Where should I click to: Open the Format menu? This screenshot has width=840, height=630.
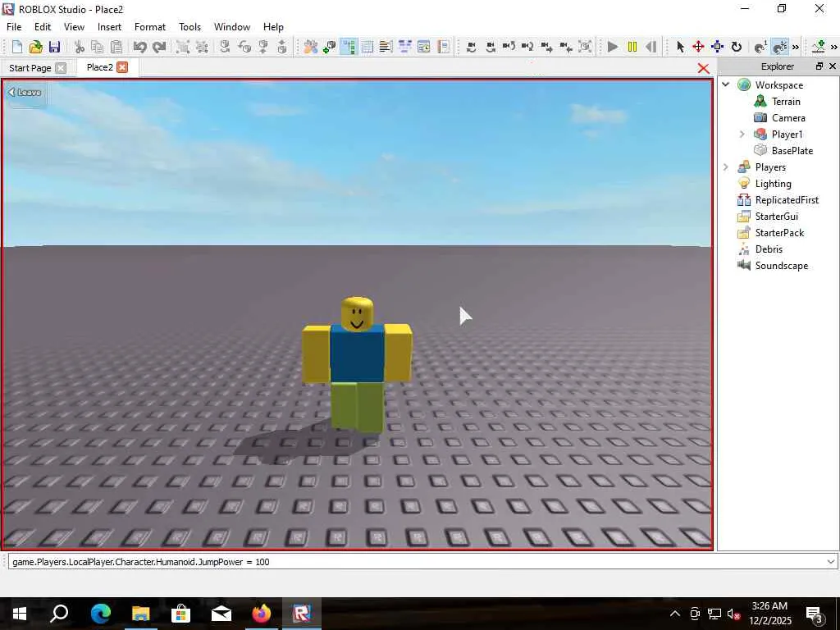tap(150, 27)
